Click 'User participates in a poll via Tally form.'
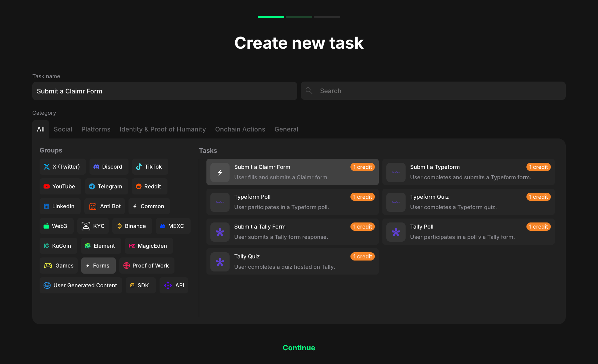The image size is (598, 364). pyautogui.click(x=462, y=237)
